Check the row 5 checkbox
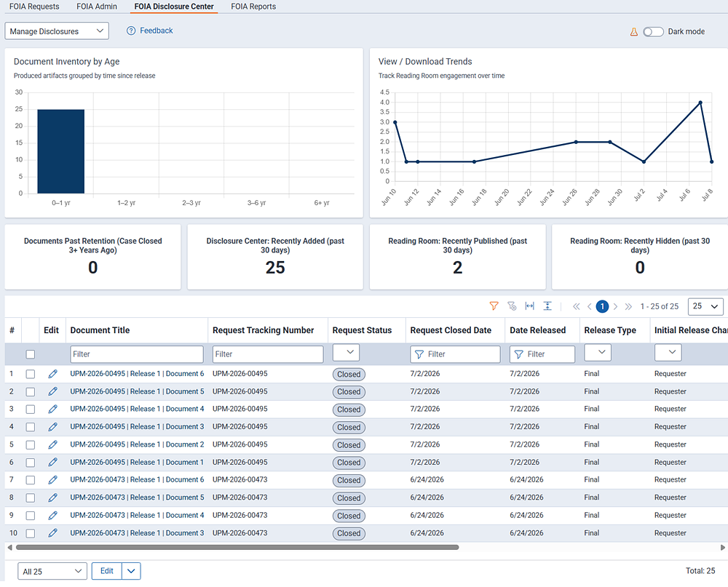The height and width of the screenshot is (587, 728). pyautogui.click(x=30, y=444)
